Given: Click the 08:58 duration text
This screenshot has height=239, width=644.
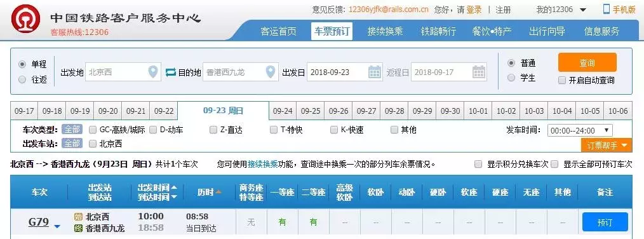Looking at the screenshot, I should pyautogui.click(x=197, y=216).
